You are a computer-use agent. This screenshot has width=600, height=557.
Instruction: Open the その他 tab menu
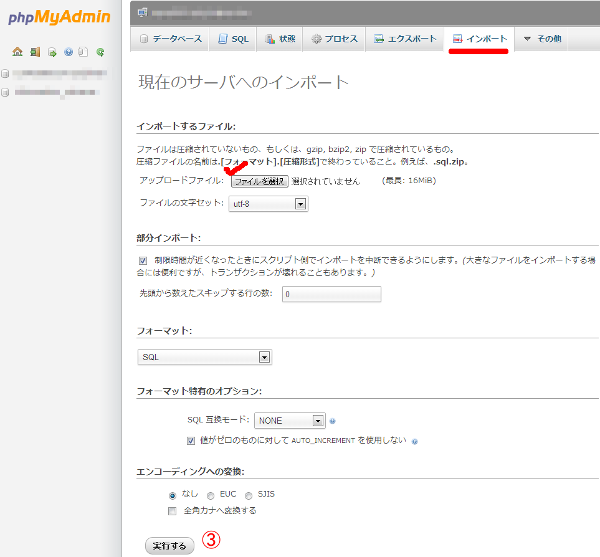pyautogui.click(x=543, y=39)
